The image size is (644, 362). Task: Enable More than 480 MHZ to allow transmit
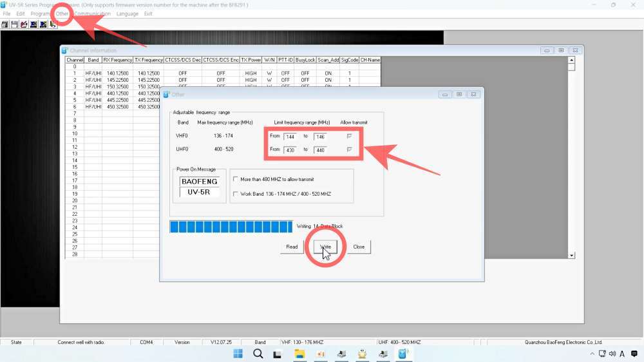[x=235, y=179]
